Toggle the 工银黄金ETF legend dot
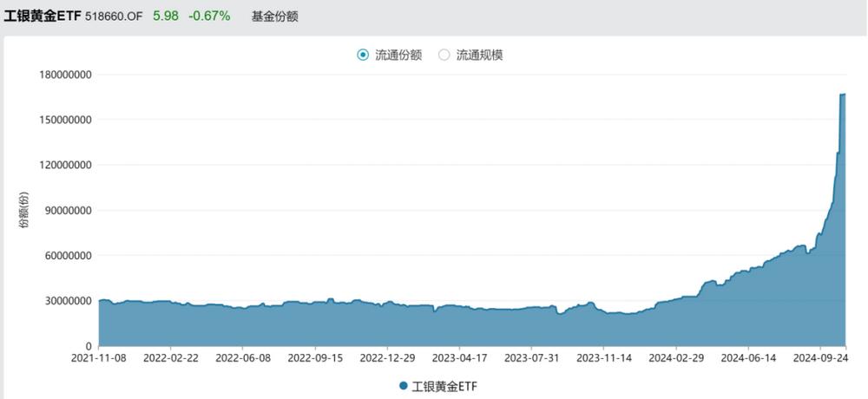868x399 pixels. click(x=403, y=386)
